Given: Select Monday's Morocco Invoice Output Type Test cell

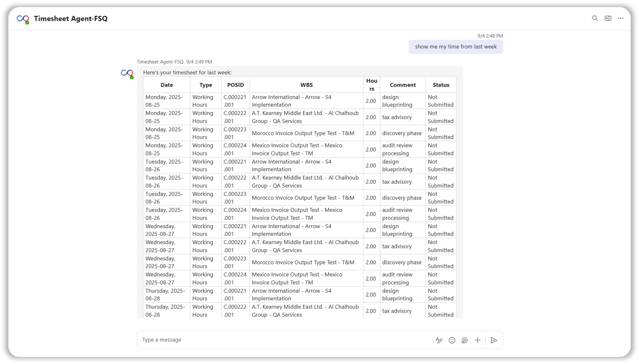Looking at the screenshot, I should point(306,133).
